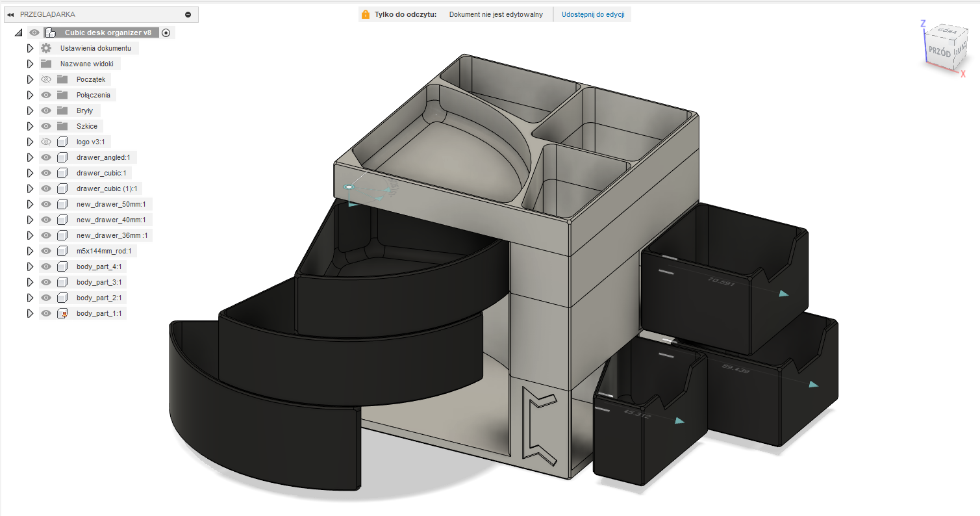Toggle visibility of logo v3:1
The width and height of the screenshot is (980, 516).
click(x=45, y=142)
